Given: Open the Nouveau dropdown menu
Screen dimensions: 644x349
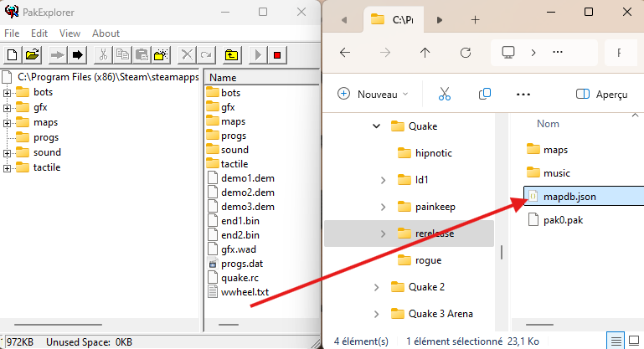Looking at the screenshot, I should click(x=374, y=94).
